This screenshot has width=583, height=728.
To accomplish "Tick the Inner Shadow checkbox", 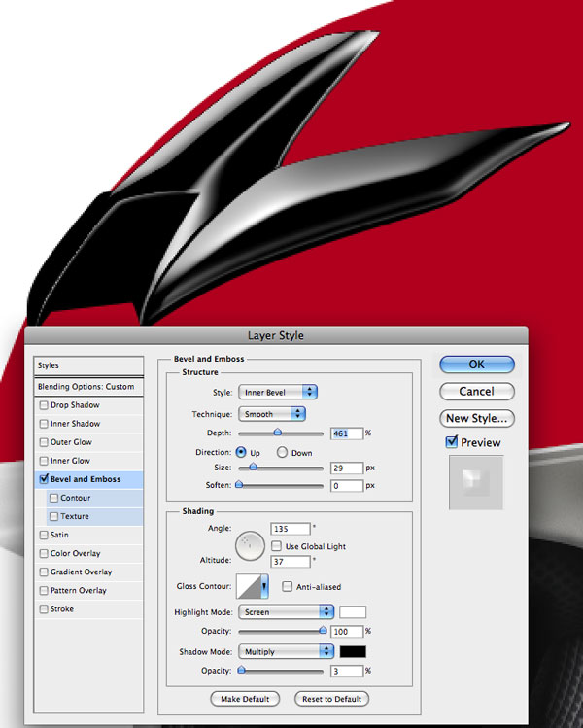I will (44, 424).
